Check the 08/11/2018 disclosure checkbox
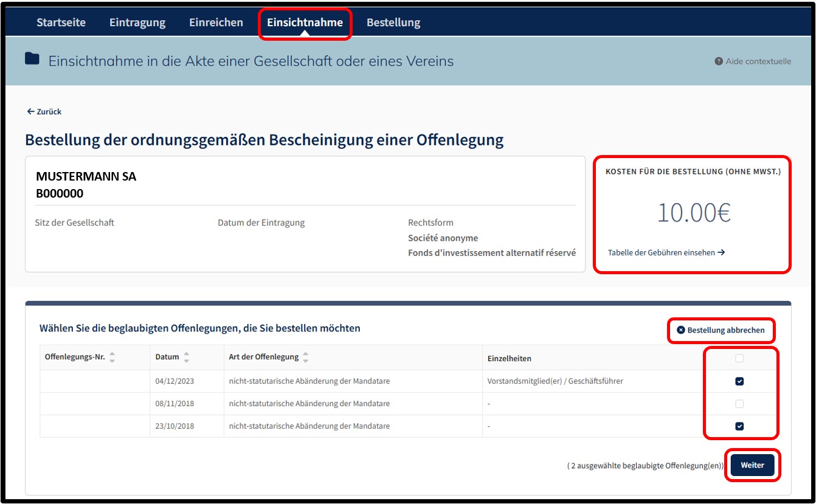The image size is (816, 504). [x=739, y=404]
